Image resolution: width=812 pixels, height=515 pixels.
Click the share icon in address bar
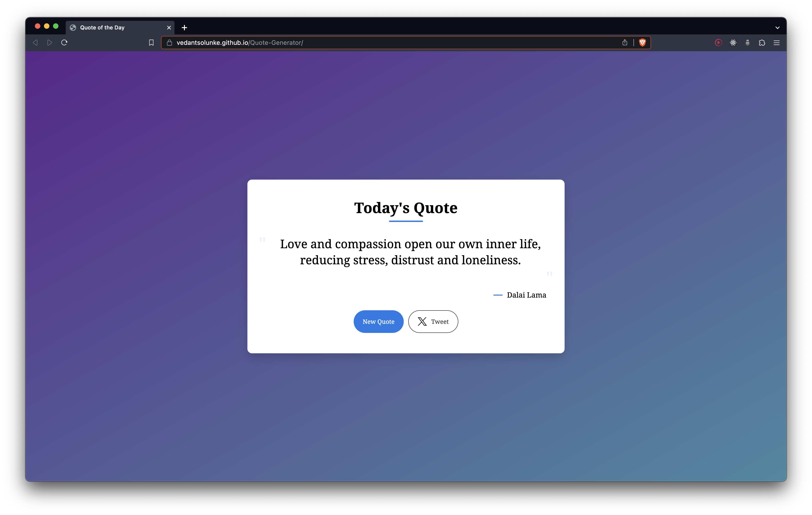click(624, 43)
